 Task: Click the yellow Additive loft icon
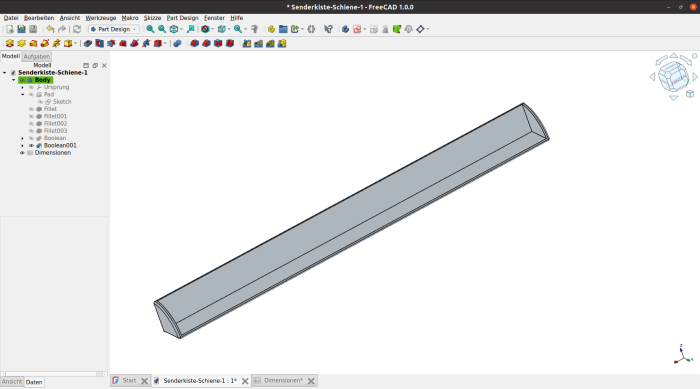(x=33, y=43)
